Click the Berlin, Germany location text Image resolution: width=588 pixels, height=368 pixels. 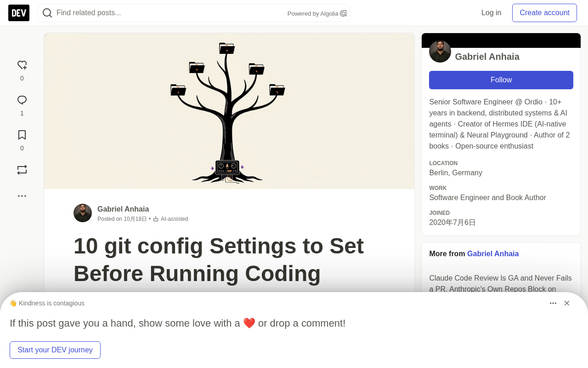pyautogui.click(x=456, y=173)
